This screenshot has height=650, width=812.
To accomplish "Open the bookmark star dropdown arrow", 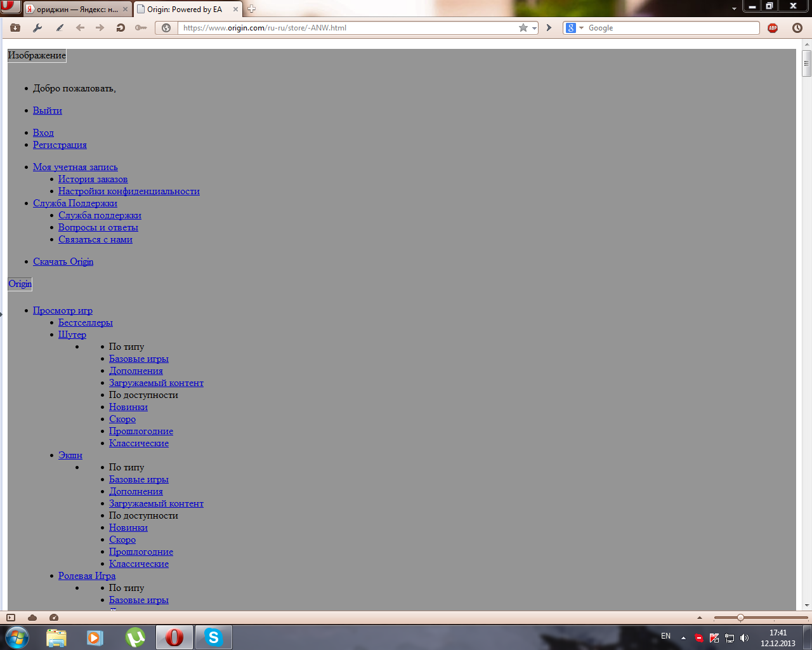I will pos(534,28).
